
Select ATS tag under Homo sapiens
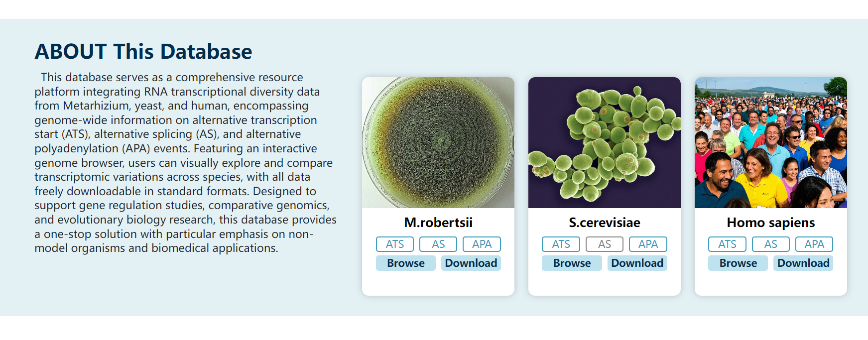tap(727, 244)
